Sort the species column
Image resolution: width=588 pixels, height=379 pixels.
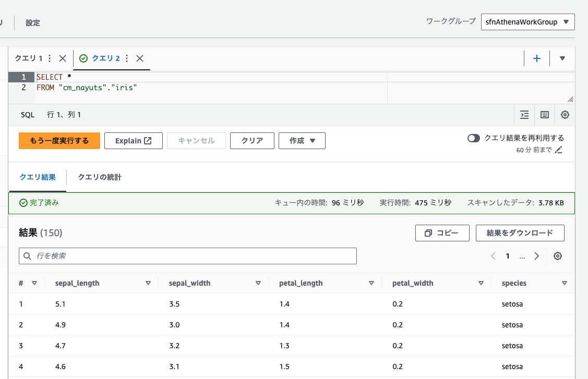coord(565,283)
